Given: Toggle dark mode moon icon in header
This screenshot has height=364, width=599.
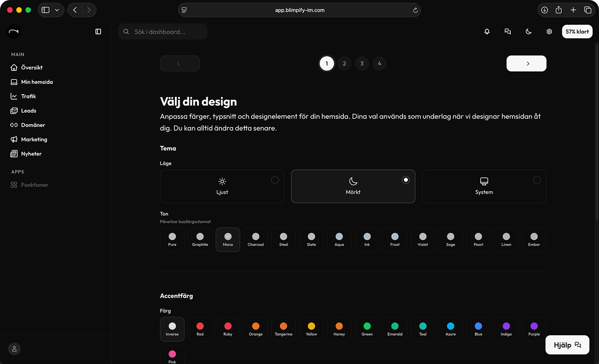Looking at the screenshot, I should point(528,32).
